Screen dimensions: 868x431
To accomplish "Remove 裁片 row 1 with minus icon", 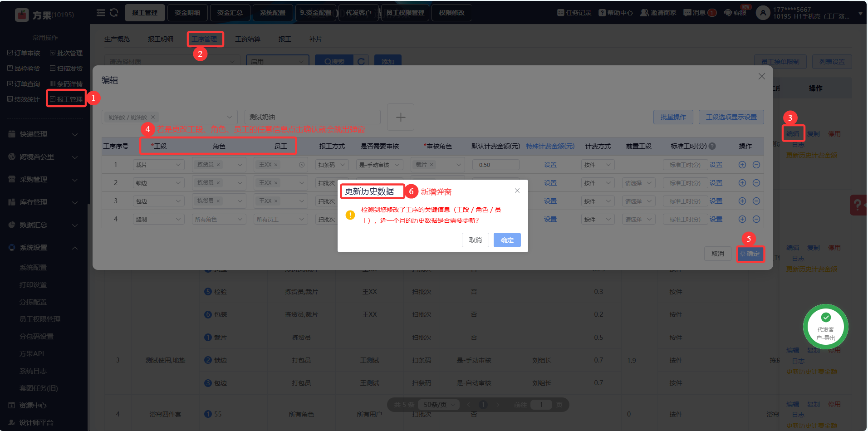I will [x=756, y=165].
